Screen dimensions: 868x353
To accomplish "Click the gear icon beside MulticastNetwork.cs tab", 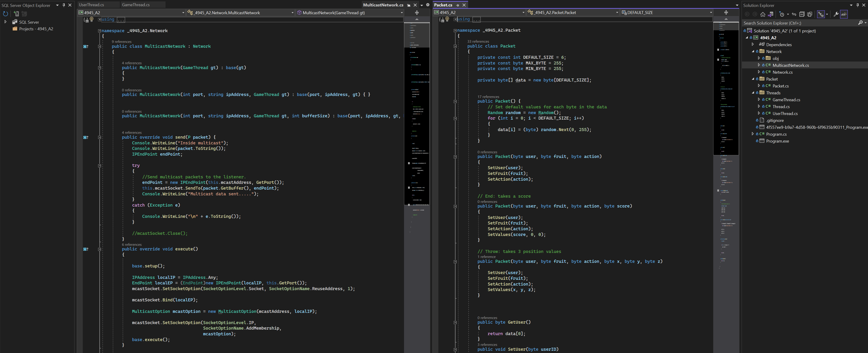I will coord(428,5).
